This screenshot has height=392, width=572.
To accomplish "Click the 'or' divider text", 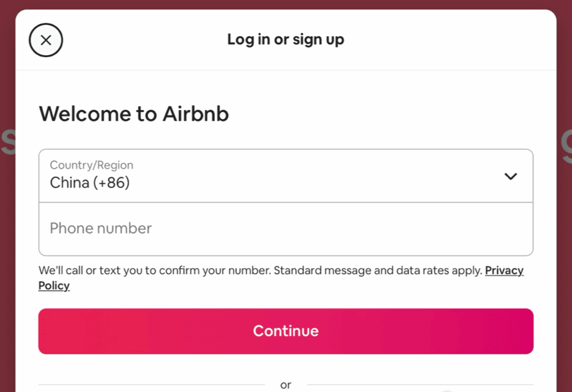I will (285, 385).
